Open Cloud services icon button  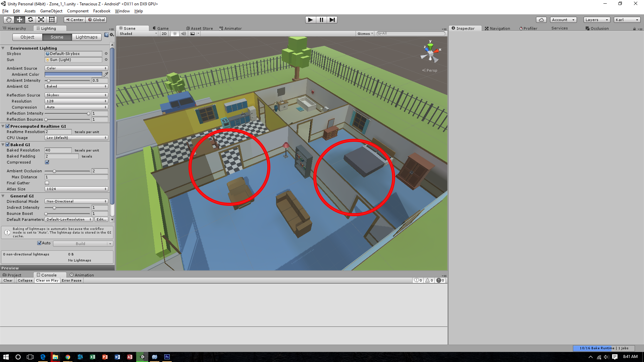click(541, 20)
